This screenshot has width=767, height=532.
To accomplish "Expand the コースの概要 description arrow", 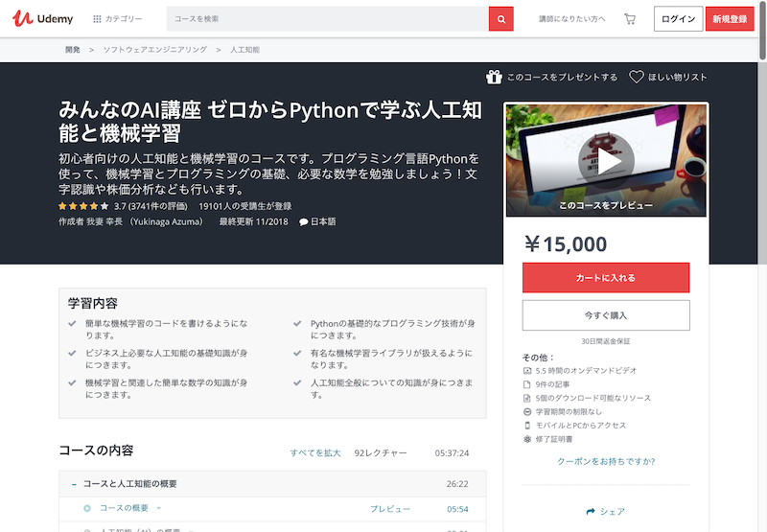I will (158, 509).
